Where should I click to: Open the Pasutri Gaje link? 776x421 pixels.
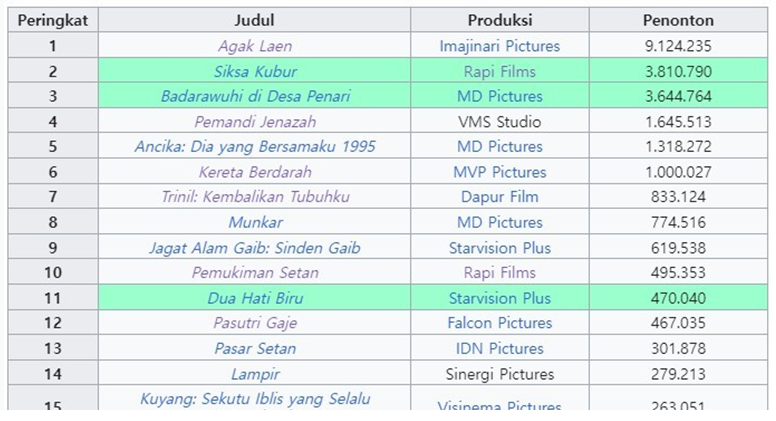point(255,323)
